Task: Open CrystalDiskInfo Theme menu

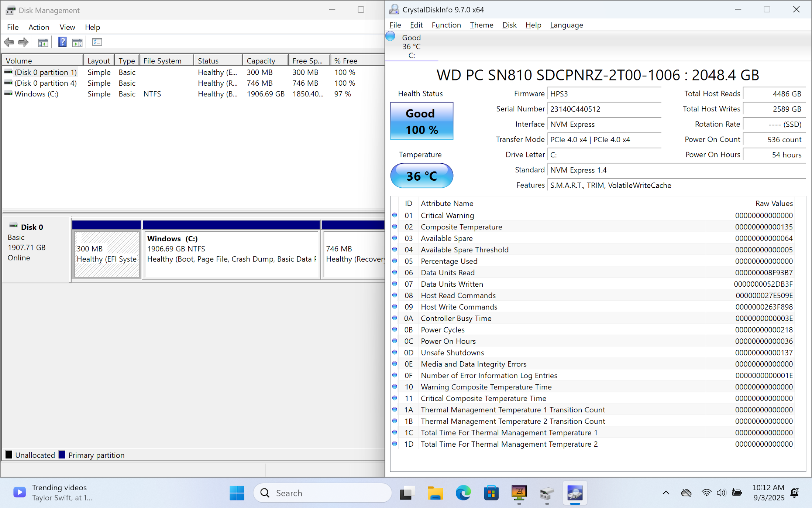Action: click(481, 25)
